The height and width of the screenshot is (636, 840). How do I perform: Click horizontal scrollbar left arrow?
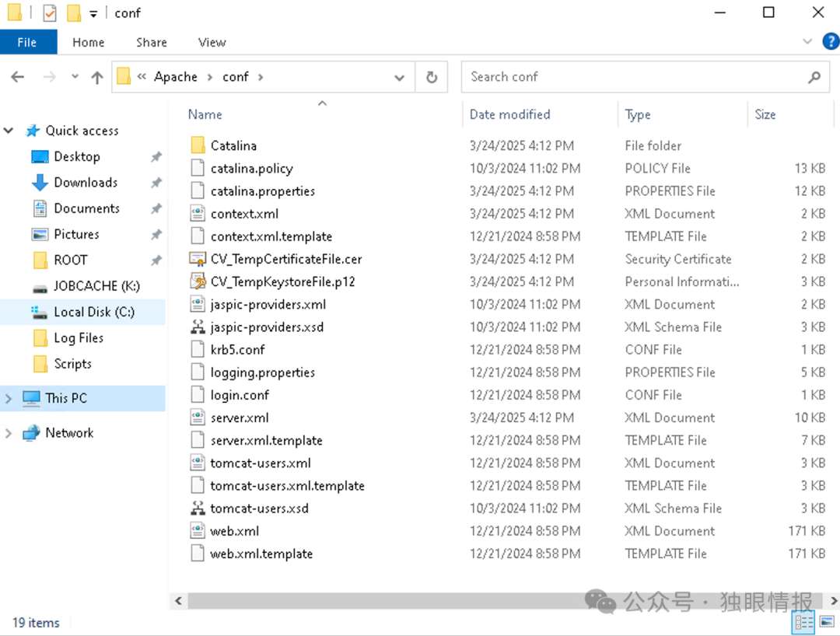[178, 601]
